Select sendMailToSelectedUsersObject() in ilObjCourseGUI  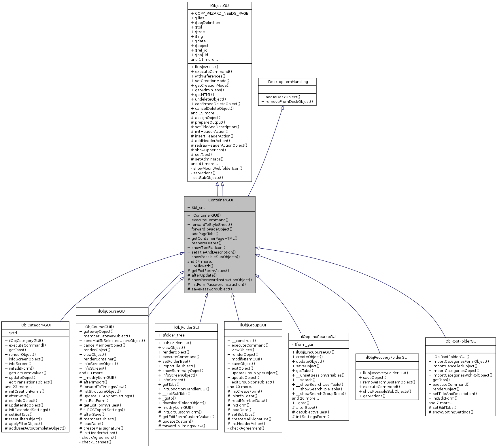click(x=112, y=341)
